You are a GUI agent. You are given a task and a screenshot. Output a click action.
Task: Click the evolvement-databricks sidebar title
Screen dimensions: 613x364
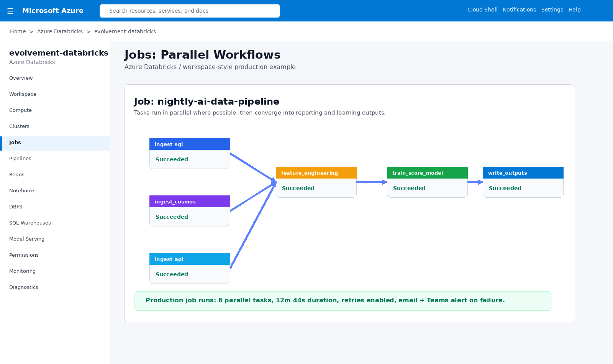click(x=59, y=53)
